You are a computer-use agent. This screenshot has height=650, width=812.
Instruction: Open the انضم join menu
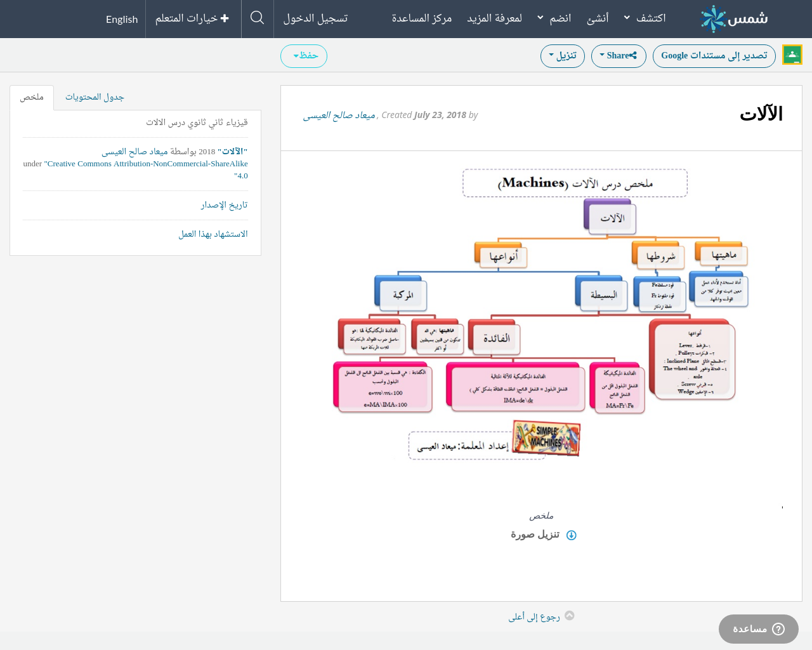point(554,18)
